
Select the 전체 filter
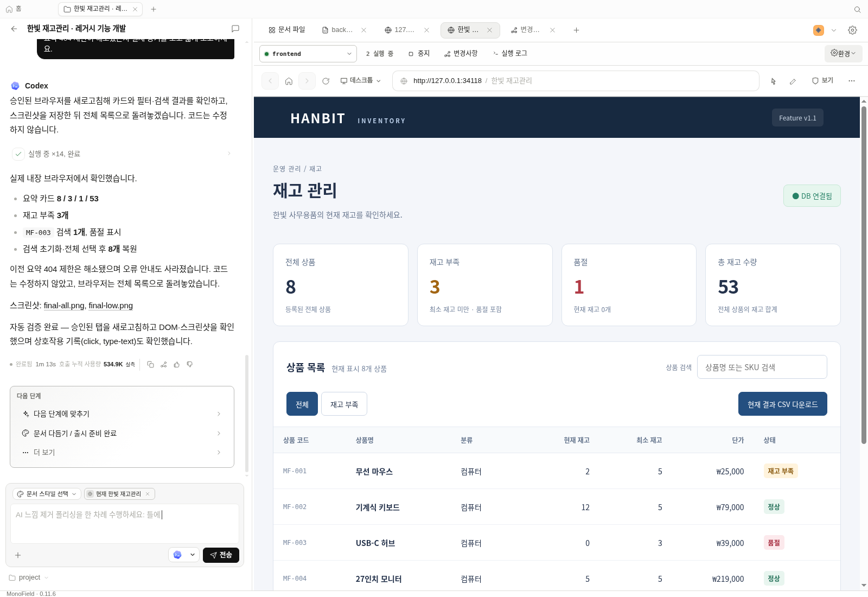(302, 404)
